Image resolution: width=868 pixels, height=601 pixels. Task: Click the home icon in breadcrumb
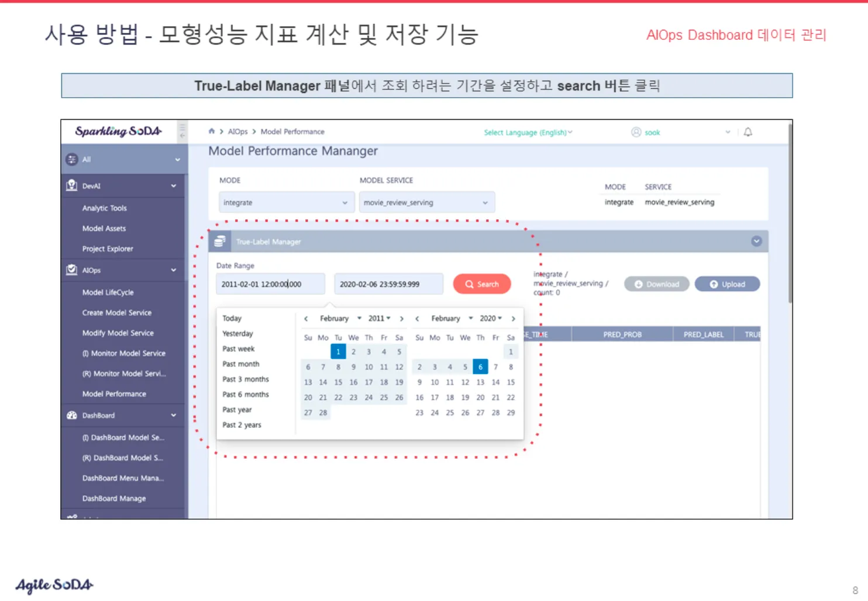pos(212,132)
